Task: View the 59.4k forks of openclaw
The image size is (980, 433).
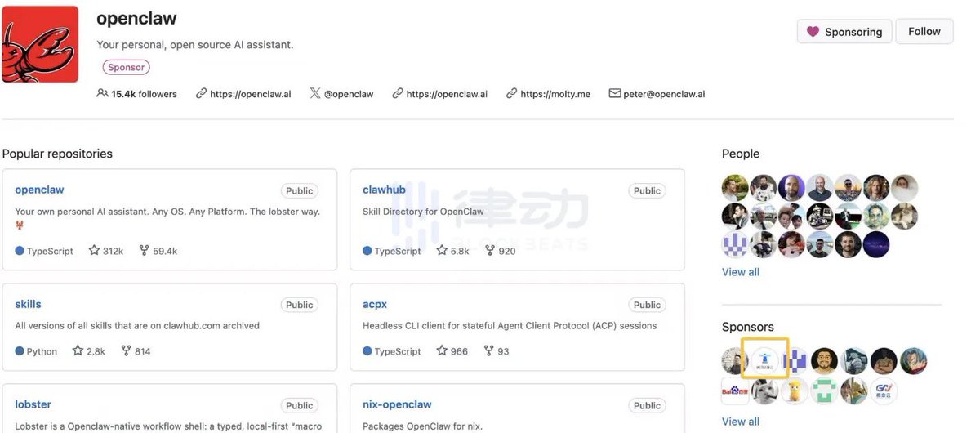Action: tap(158, 251)
